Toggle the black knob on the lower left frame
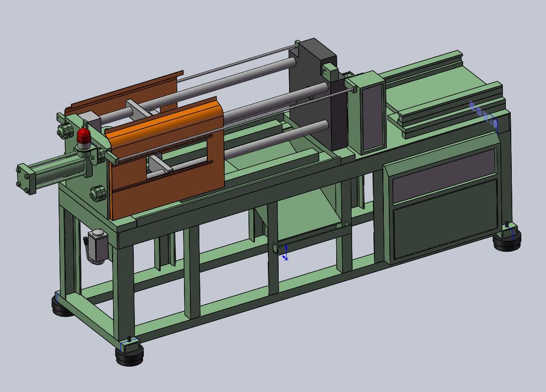The height and width of the screenshot is (392, 546). pyautogui.click(x=99, y=193)
